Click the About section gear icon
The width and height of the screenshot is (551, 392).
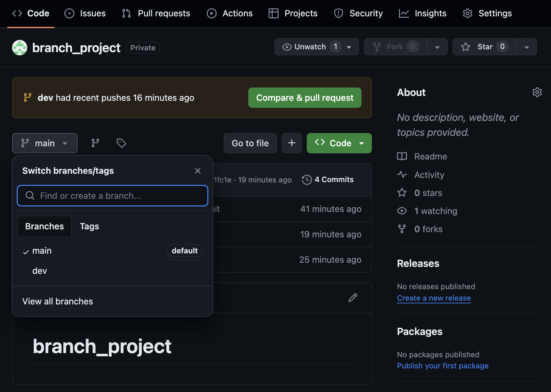point(537,92)
